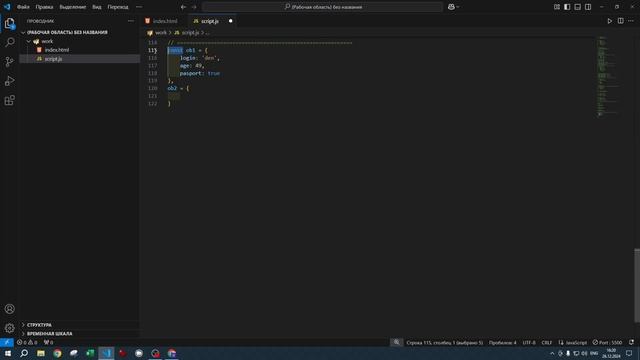
Task: Open the Explorer panel ellipsis menu
Action: (131, 21)
